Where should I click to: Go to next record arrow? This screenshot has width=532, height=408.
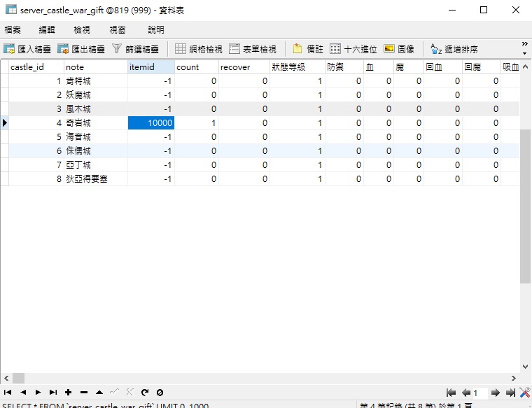[38, 393]
